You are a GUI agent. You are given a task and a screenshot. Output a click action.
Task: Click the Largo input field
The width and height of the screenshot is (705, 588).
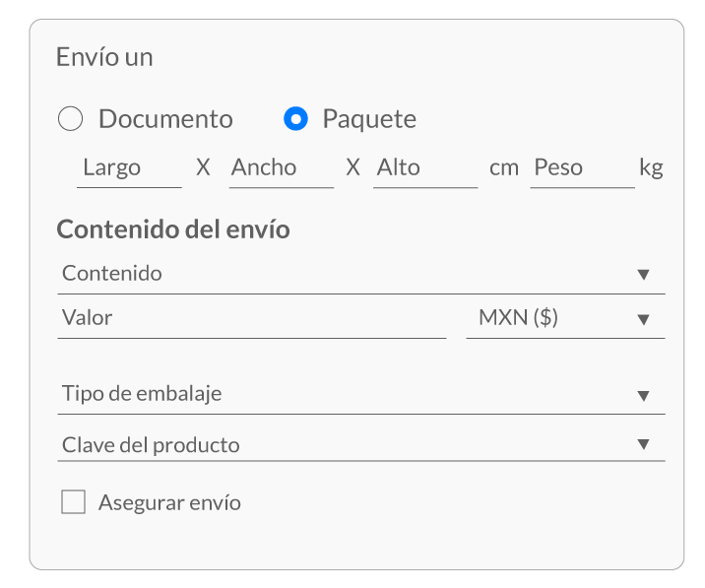[x=129, y=168]
